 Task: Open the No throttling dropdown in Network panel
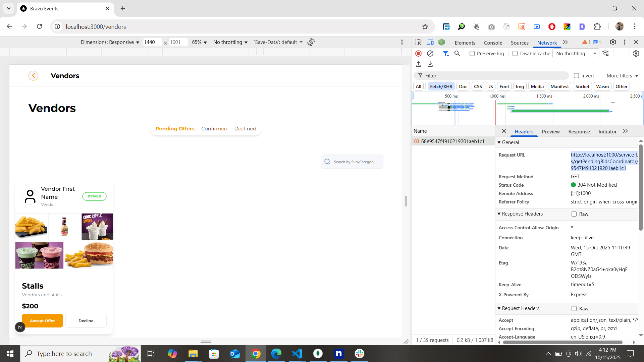point(576,54)
